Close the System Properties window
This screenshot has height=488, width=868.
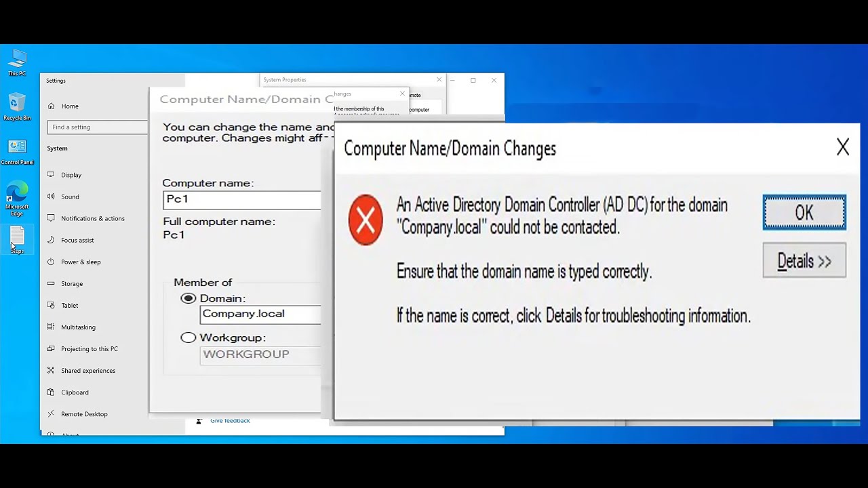click(x=439, y=79)
